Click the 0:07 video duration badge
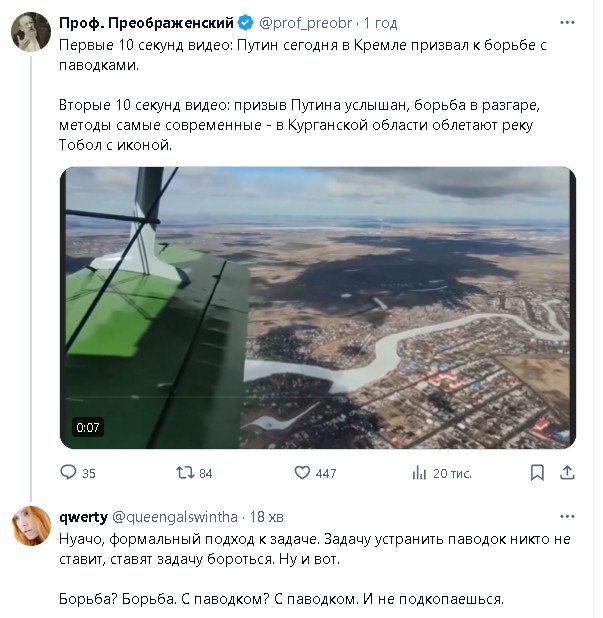The width and height of the screenshot is (603, 618). (88, 428)
